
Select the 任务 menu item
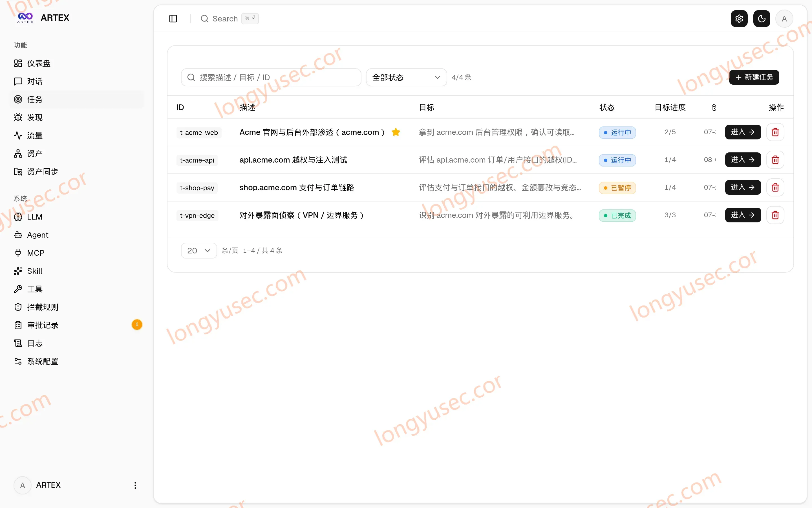[x=76, y=99]
